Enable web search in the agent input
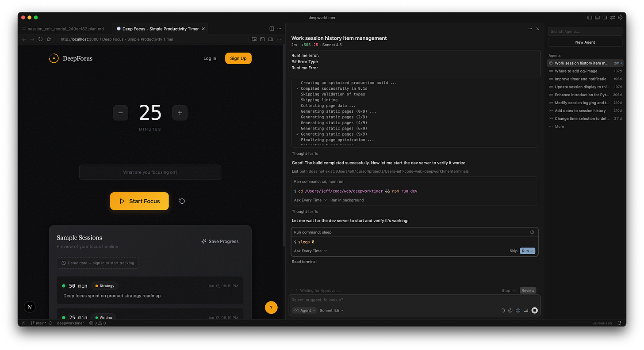The width and height of the screenshot is (644, 350). (x=518, y=310)
